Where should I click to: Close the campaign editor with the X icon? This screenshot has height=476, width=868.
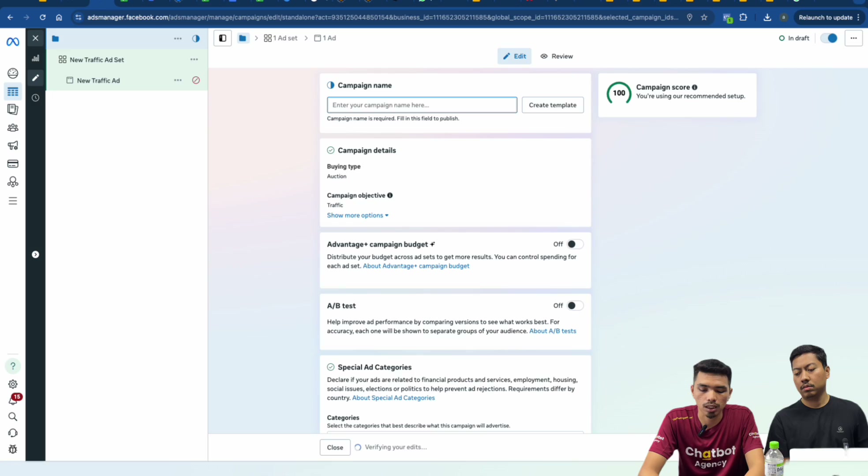(x=36, y=38)
